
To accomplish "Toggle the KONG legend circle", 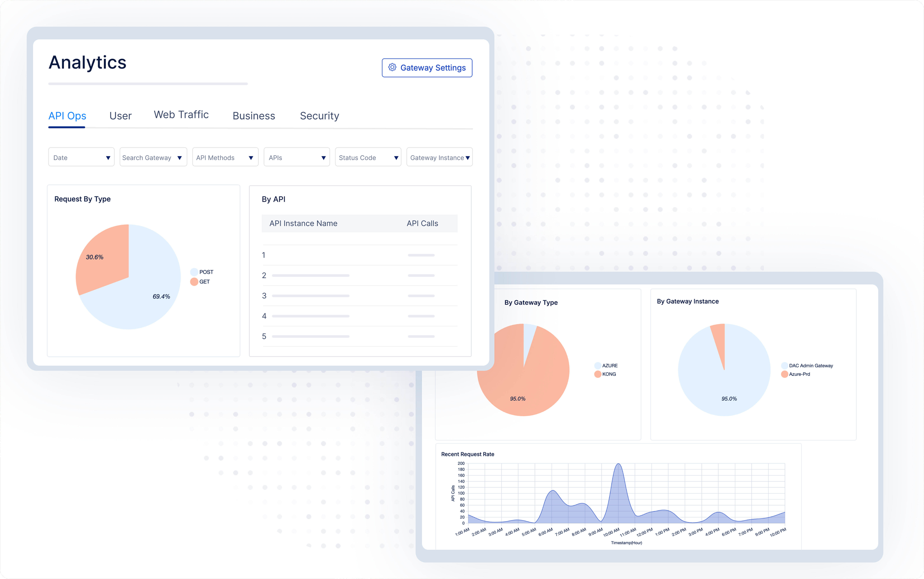I will click(x=598, y=374).
